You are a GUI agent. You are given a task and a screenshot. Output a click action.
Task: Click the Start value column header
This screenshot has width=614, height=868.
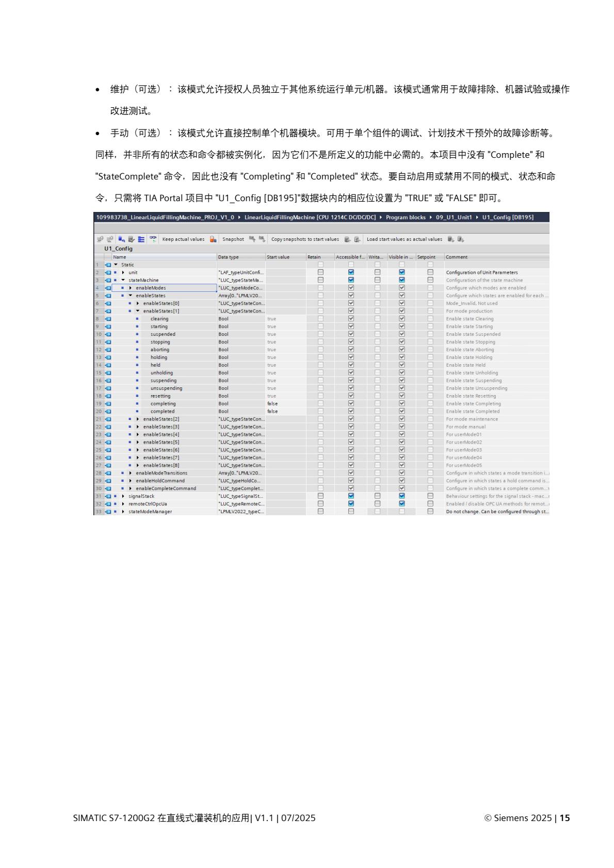click(x=278, y=257)
